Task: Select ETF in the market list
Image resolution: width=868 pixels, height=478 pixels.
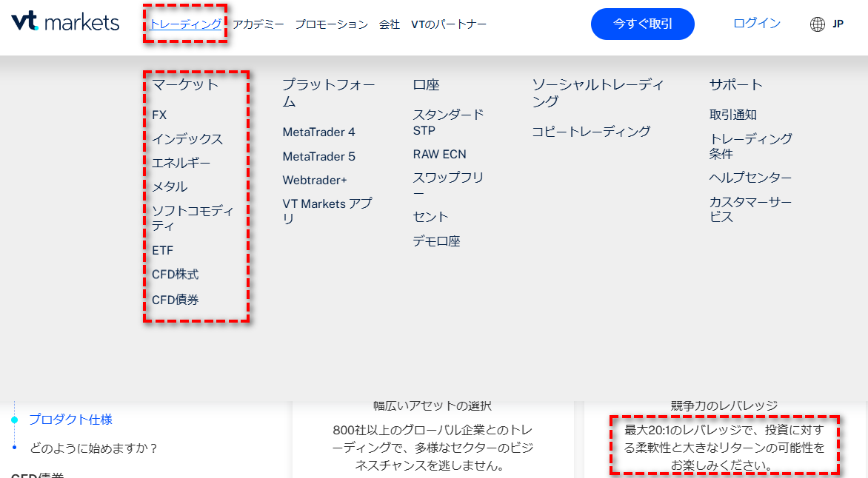Action: [x=163, y=251]
